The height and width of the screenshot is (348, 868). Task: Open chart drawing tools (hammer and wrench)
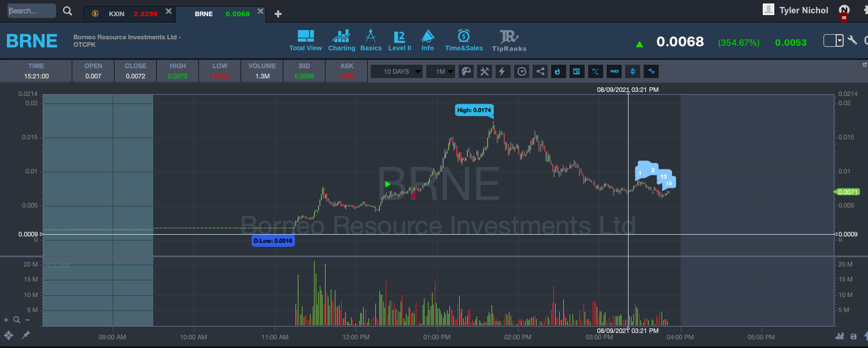click(485, 72)
